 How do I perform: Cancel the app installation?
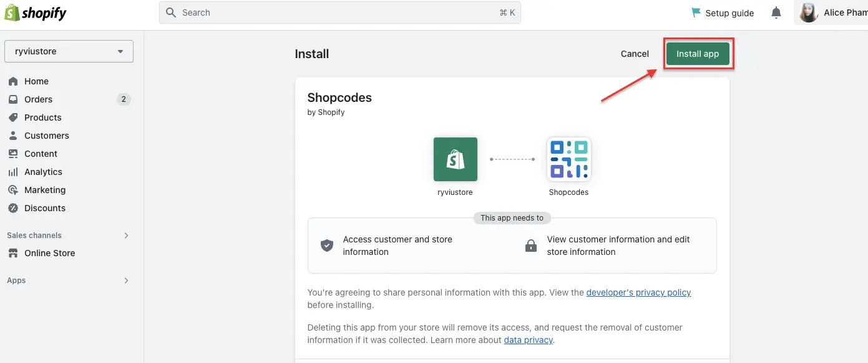(634, 54)
